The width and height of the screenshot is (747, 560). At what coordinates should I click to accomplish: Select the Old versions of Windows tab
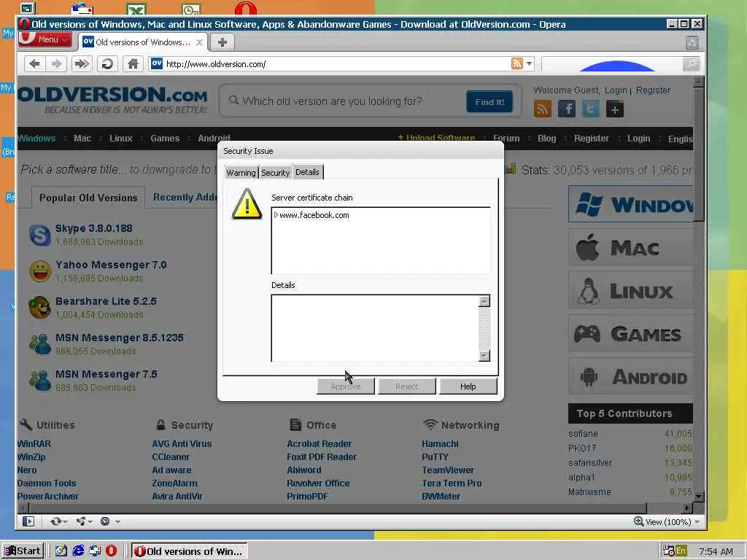point(143,42)
